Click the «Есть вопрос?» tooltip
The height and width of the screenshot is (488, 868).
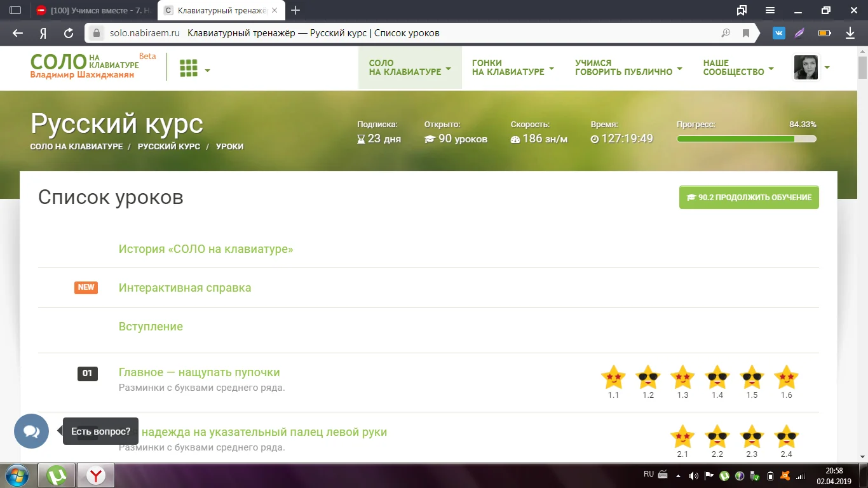pyautogui.click(x=100, y=431)
